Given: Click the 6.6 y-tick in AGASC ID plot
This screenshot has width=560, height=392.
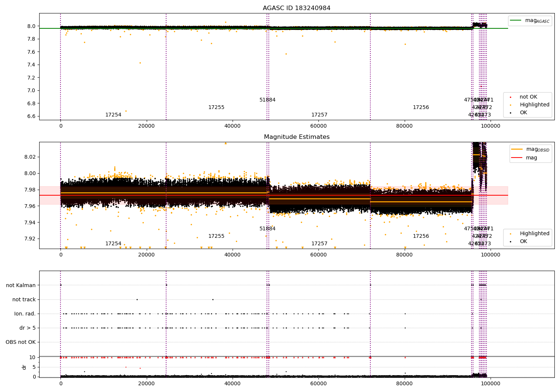Looking at the screenshot, I should (31, 116).
